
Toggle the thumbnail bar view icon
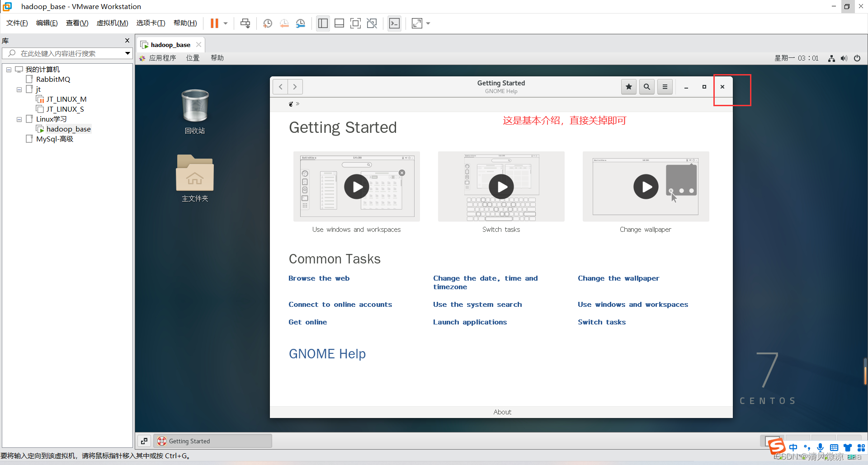point(339,23)
